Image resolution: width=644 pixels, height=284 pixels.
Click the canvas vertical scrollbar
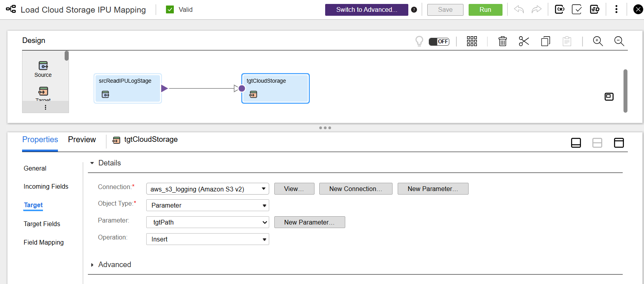click(625, 91)
